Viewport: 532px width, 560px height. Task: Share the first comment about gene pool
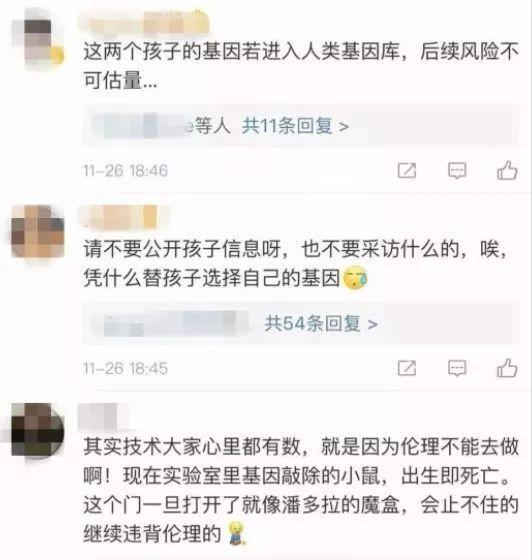coord(407,170)
